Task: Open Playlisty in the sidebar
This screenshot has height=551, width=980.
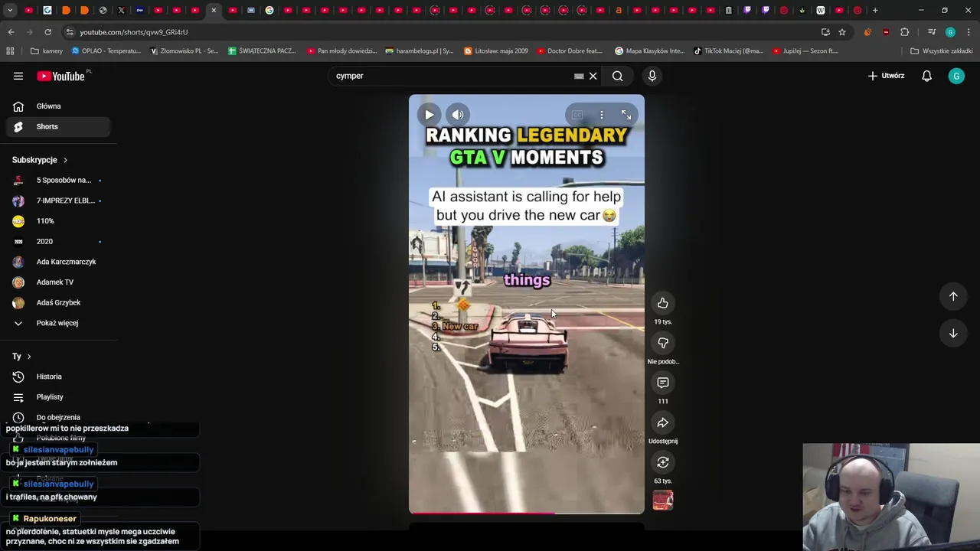Action: tap(58, 397)
